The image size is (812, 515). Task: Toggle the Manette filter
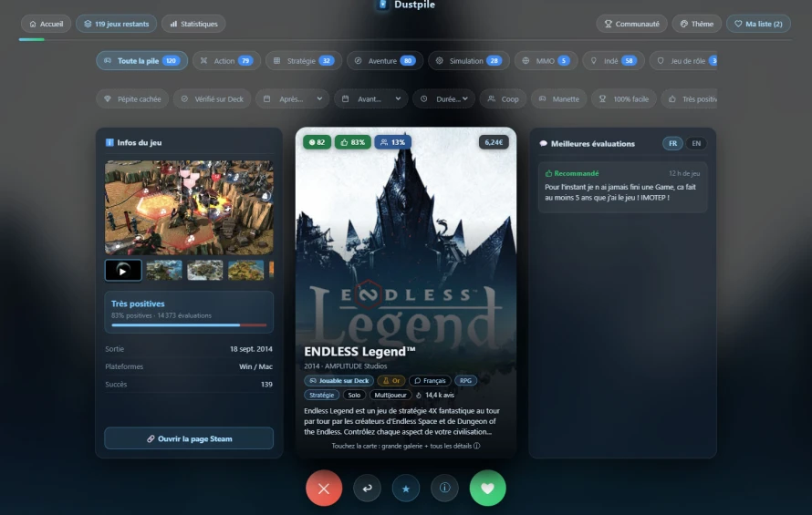pyautogui.click(x=558, y=98)
